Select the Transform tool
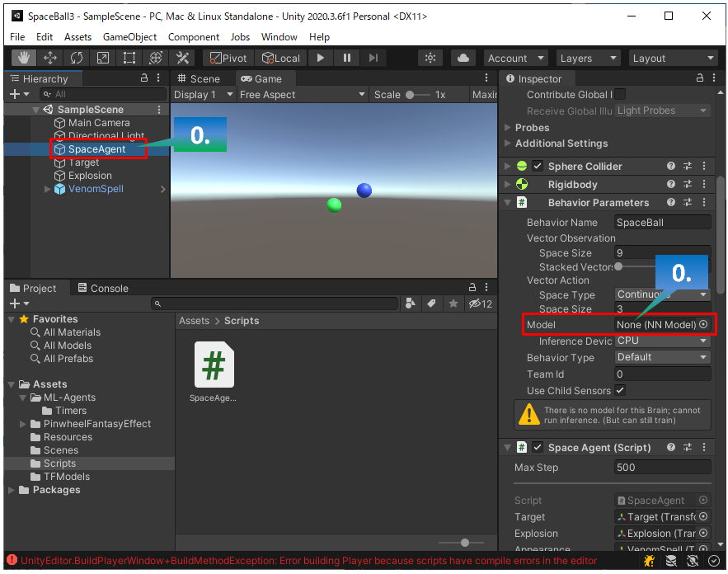Image resolution: width=728 pixels, height=574 pixels. 156,58
